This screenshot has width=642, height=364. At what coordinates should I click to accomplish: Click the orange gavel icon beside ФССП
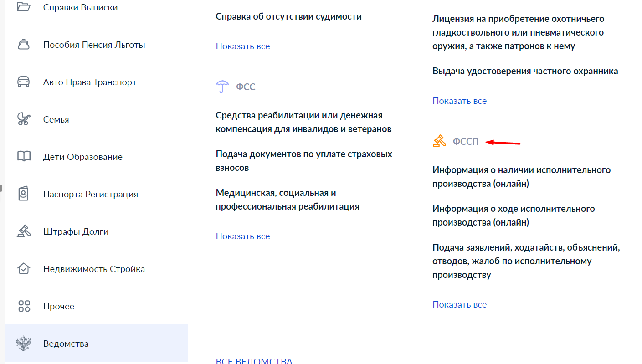click(439, 141)
